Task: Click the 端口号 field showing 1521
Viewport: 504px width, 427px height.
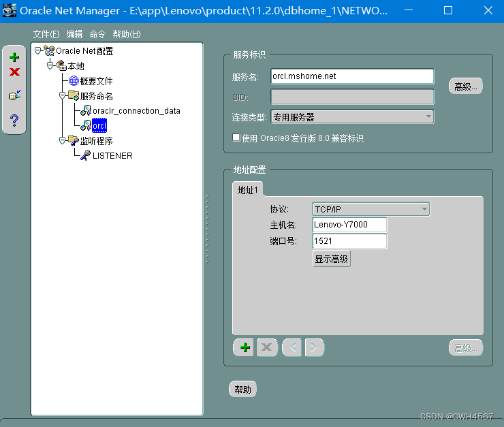Action: coord(349,241)
